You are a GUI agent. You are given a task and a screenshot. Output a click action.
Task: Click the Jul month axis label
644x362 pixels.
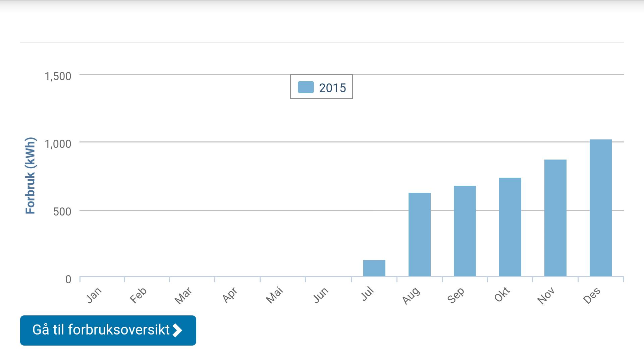click(x=367, y=294)
